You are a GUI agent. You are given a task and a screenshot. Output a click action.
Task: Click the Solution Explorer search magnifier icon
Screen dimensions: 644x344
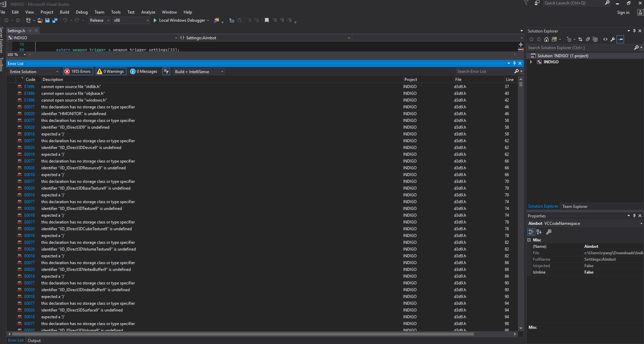(x=637, y=48)
